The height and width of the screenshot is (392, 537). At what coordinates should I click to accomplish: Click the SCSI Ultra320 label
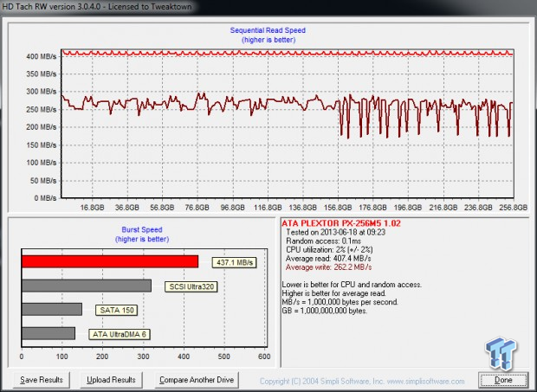(x=191, y=286)
